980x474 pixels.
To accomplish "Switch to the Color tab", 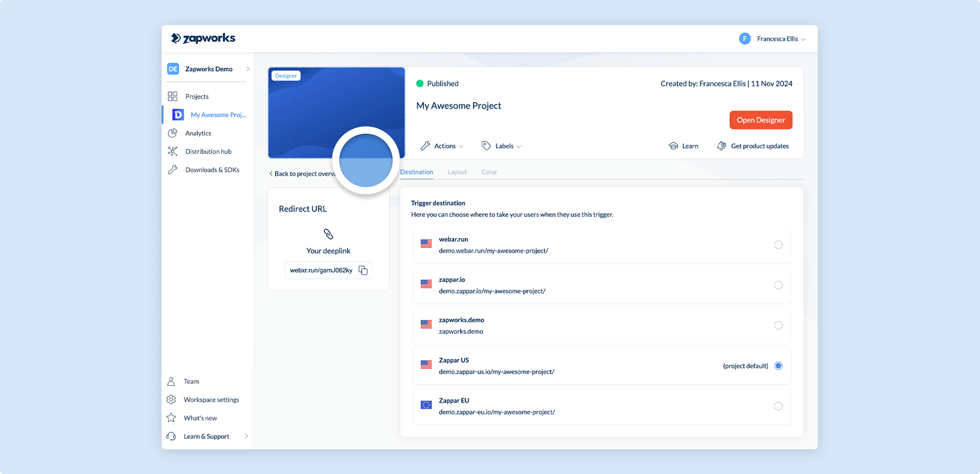I will click(x=489, y=172).
